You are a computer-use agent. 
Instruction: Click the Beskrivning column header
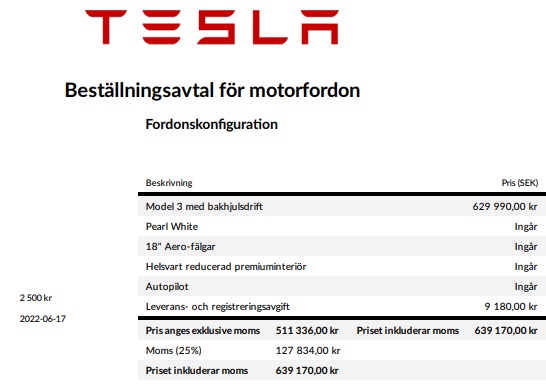(x=169, y=183)
